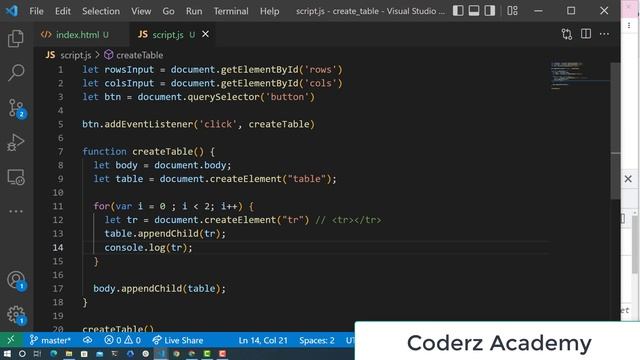Screen dimensions: 640x360
Task: Open Task View on the taskbar
Action: click(x=37, y=354)
